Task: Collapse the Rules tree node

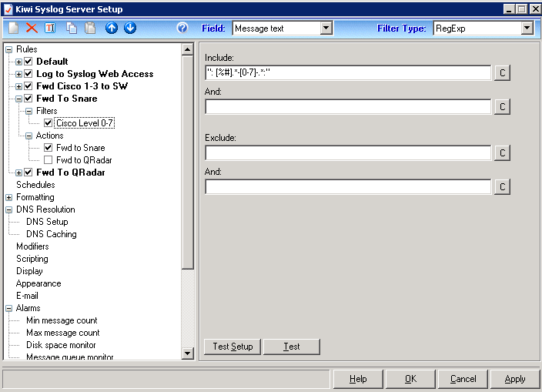Action: pyautogui.click(x=9, y=49)
